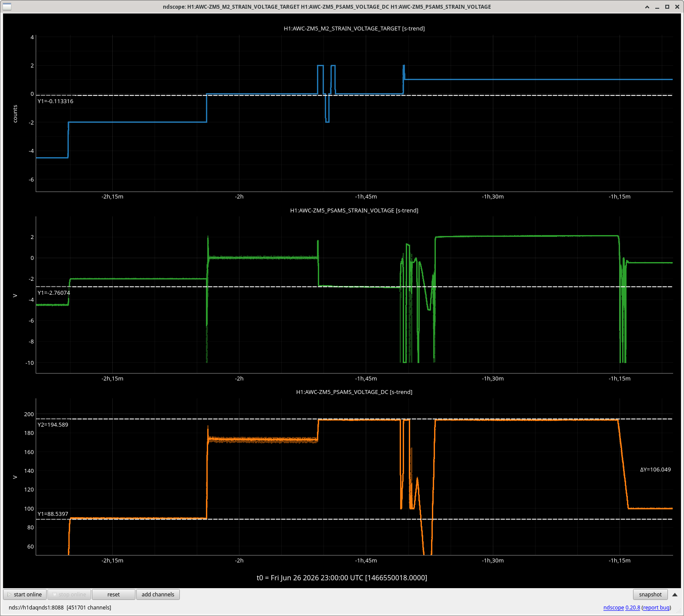This screenshot has width=684, height=616.
Task: Follow the 0.20.8 version link
Action: (633, 607)
